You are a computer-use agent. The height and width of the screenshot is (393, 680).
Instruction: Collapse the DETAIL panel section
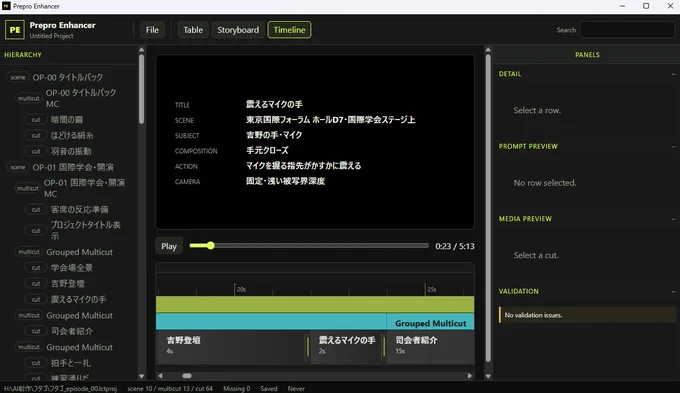click(x=673, y=74)
